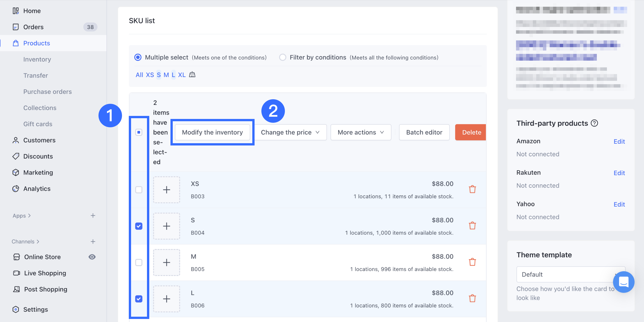
Task: Click Edit link next to Amazon
Action: point(619,141)
